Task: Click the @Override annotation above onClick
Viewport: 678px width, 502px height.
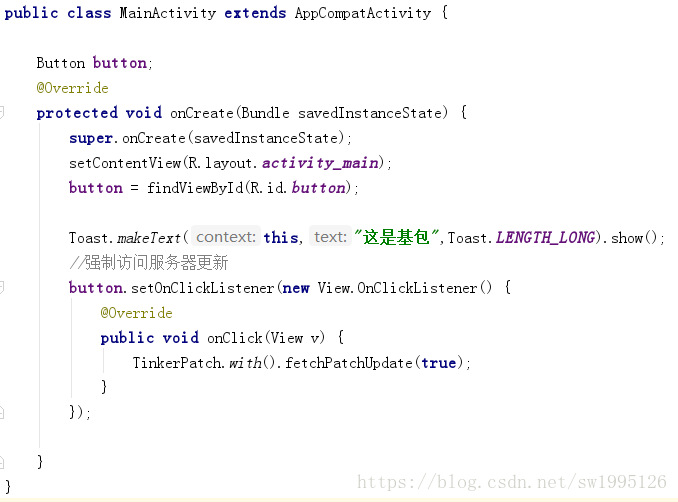Action: click(x=136, y=313)
